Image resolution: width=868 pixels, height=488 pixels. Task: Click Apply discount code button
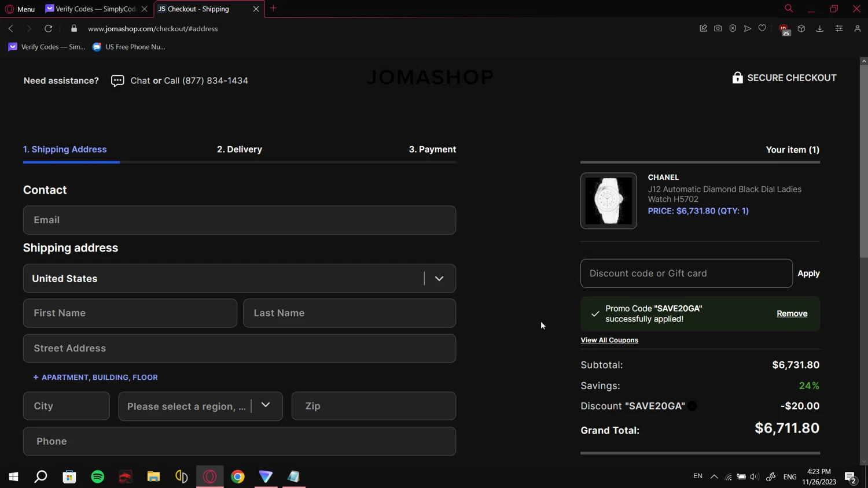808,273
